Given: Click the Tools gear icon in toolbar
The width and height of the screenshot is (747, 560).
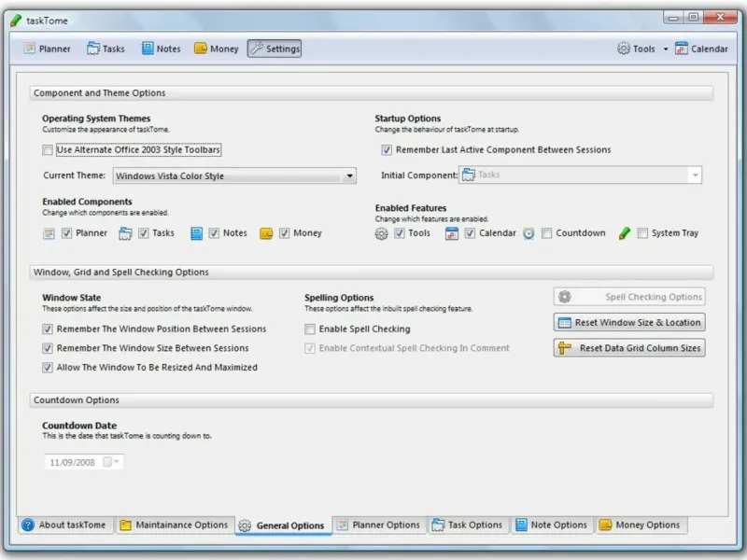Looking at the screenshot, I should point(623,49).
